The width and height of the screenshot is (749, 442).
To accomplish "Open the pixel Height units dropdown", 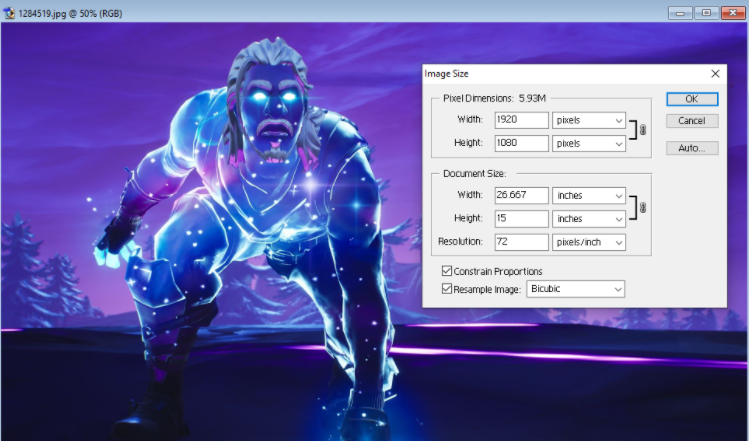I will click(x=588, y=143).
